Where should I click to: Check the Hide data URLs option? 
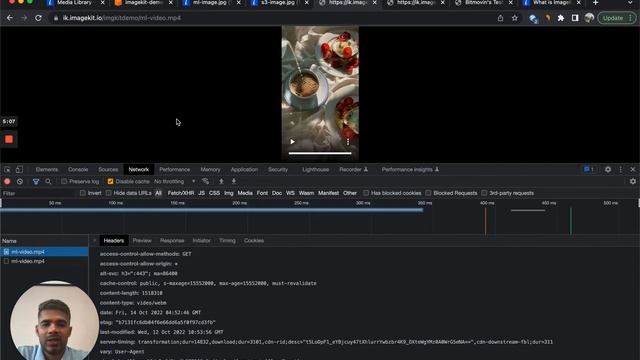(x=109, y=193)
